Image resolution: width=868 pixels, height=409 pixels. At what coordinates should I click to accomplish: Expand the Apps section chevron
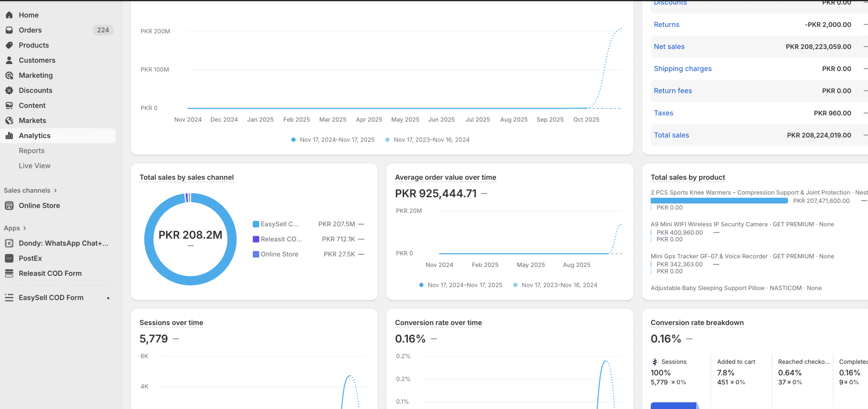click(25, 228)
